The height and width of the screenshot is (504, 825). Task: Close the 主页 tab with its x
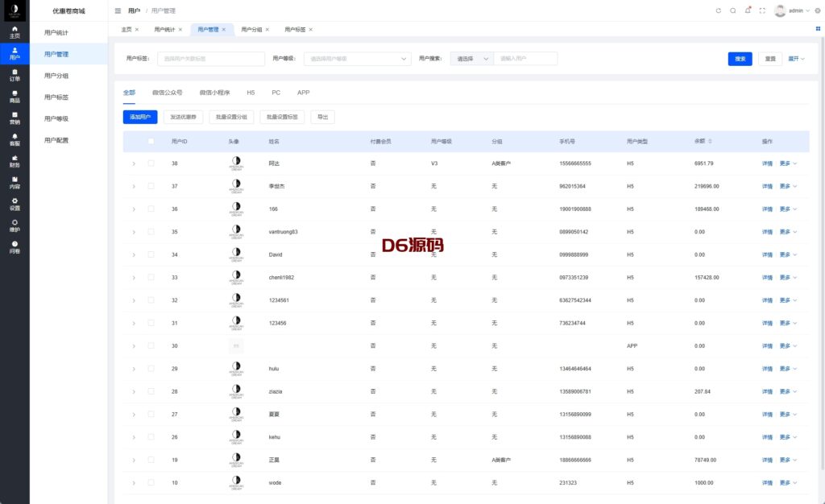tap(137, 30)
